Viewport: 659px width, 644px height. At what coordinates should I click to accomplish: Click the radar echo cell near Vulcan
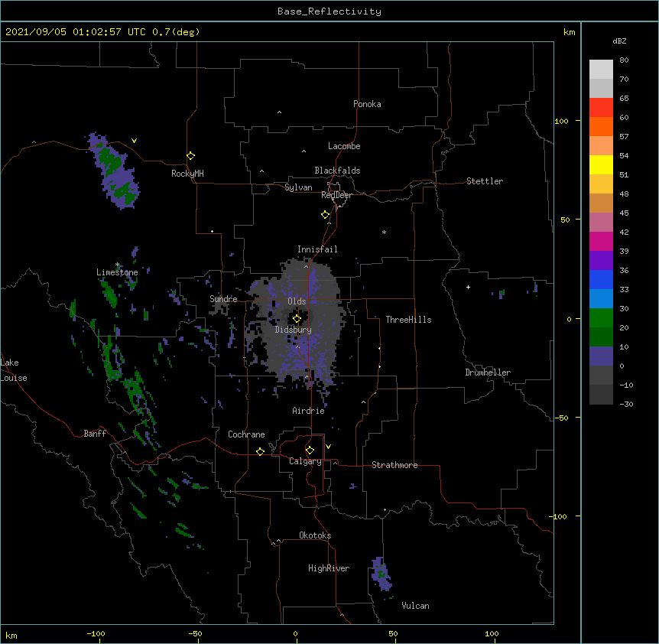click(x=381, y=574)
